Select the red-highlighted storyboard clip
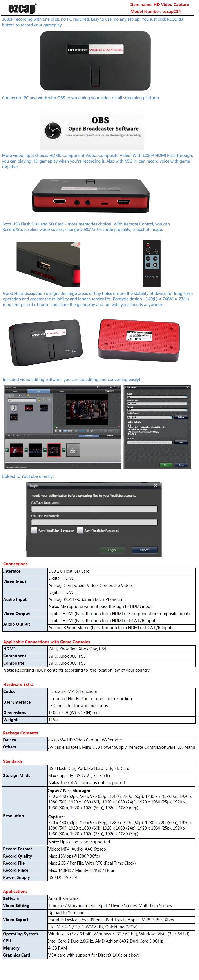Image resolution: width=199 pixels, height=980 pixels. pyautogui.click(x=54, y=450)
